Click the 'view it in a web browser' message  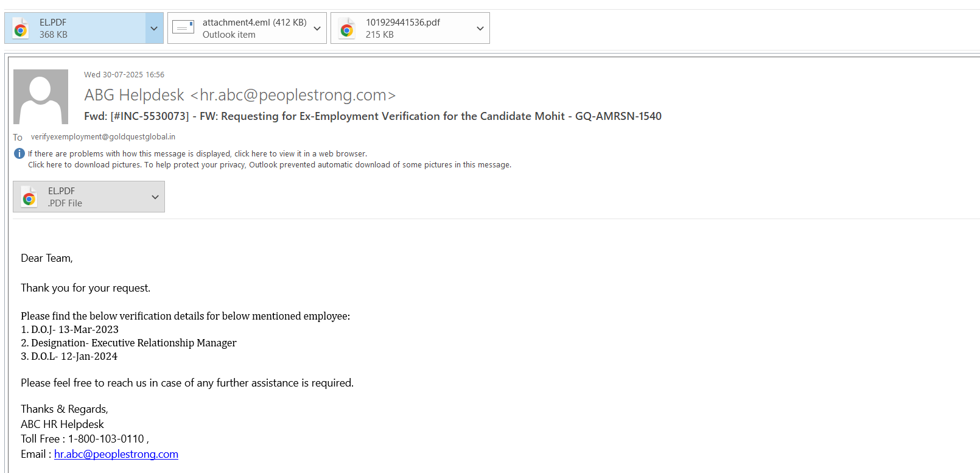[x=197, y=154]
